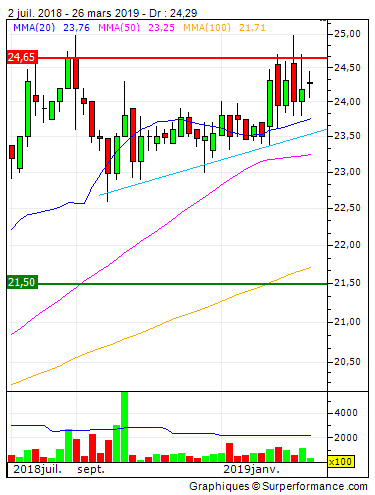
Task: Click the 2019janv. date axis label
Action: (251, 469)
